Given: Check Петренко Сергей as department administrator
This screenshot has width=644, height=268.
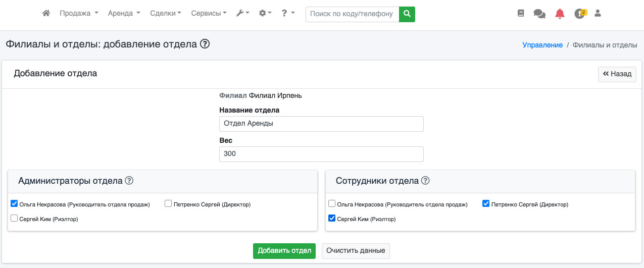Looking at the screenshot, I should [169, 204].
